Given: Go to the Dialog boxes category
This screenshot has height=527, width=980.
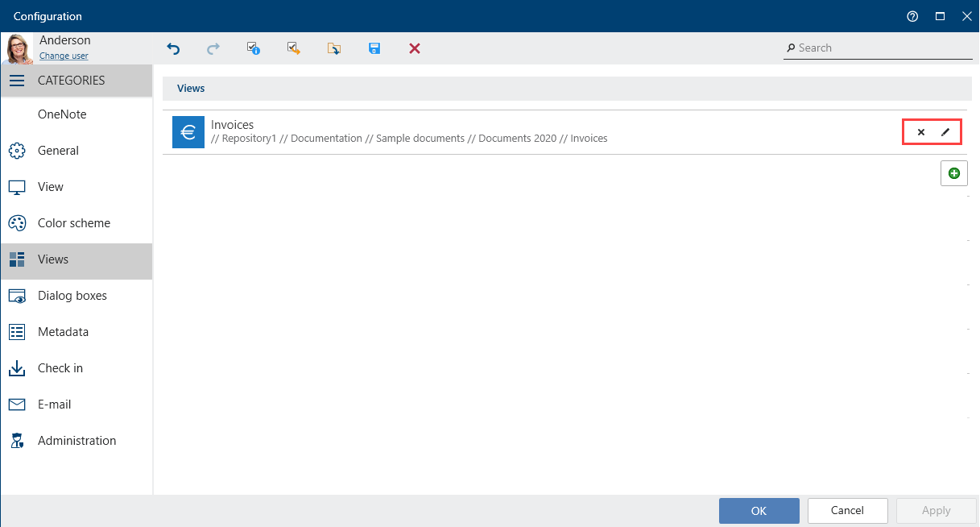Looking at the screenshot, I should click(x=72, y=296).
